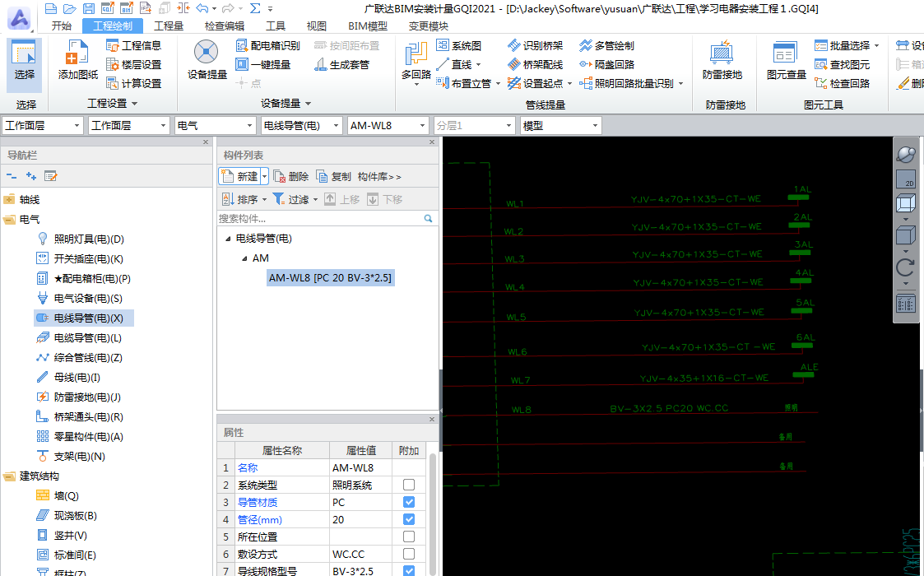Screen dimensions: 924x576
Task: Open 构件库>> component library
Action: tap(379, 176)
